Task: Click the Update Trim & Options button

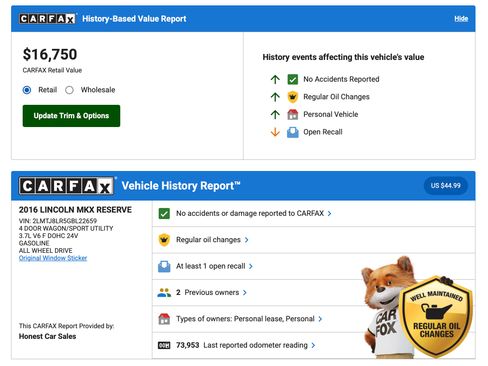Action: [71, 116]
